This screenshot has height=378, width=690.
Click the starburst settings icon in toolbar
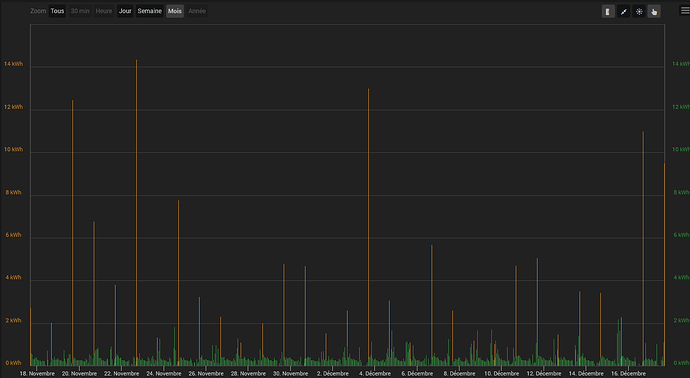639,11
